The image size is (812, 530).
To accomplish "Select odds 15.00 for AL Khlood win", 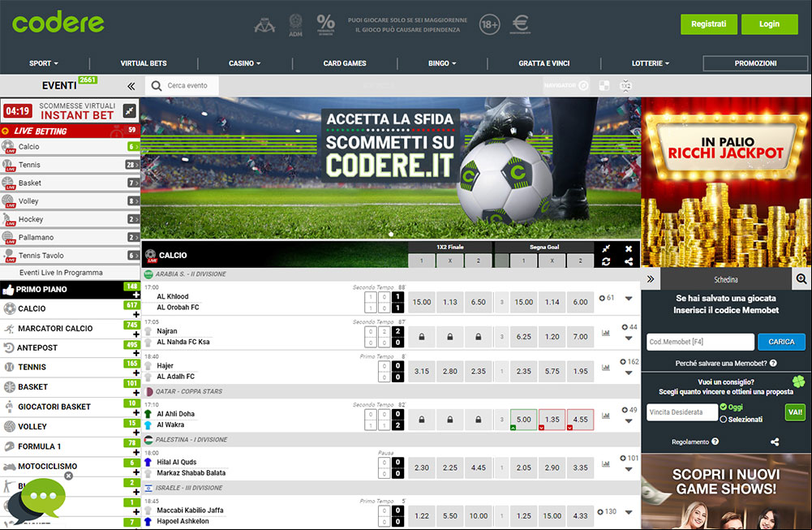I will coord(422,302).
